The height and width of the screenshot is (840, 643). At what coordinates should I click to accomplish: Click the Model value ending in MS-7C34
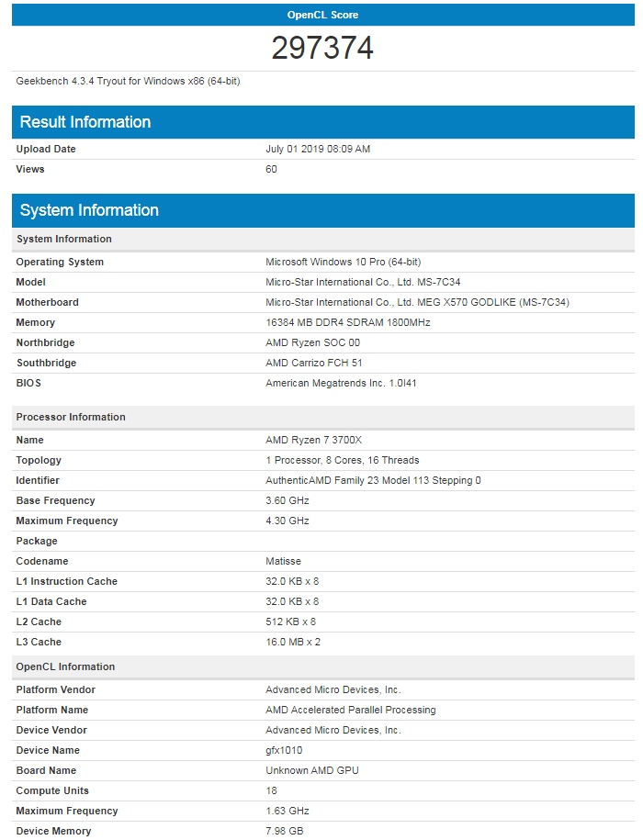(x=363, y=282)
